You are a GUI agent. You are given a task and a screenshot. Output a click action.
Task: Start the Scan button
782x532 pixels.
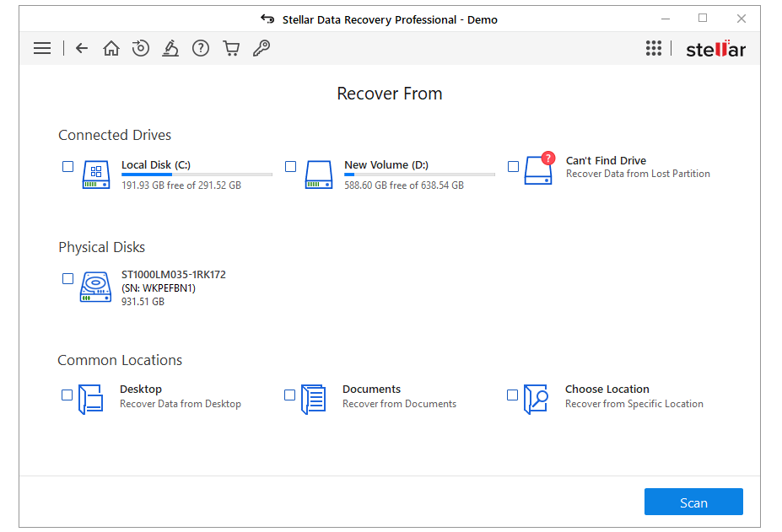[x=693, y=502]
